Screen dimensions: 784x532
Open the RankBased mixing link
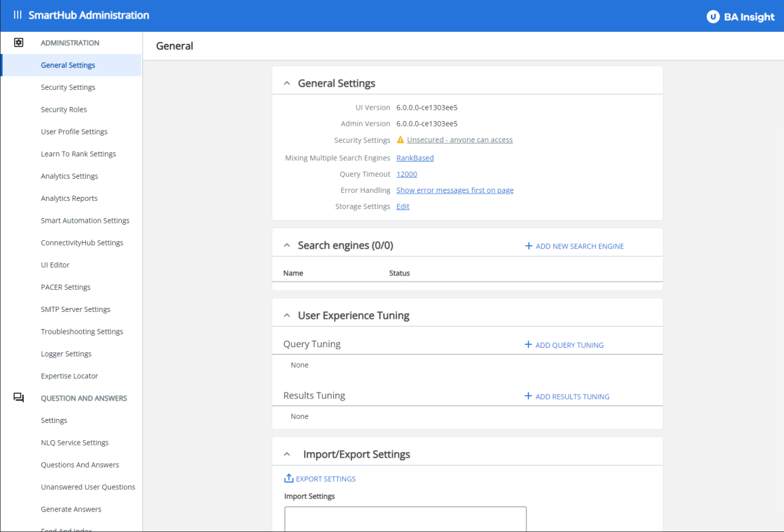tap(415, 158)
